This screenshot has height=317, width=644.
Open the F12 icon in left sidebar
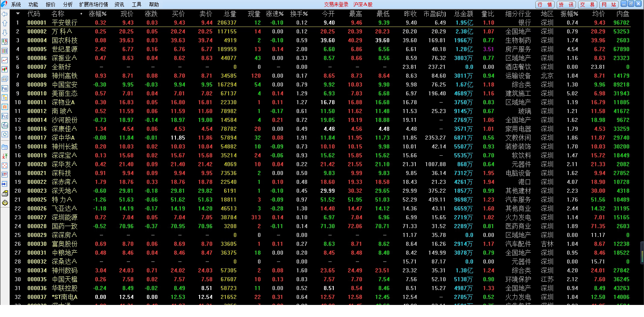pyautogui.click(x=4, y=116)
